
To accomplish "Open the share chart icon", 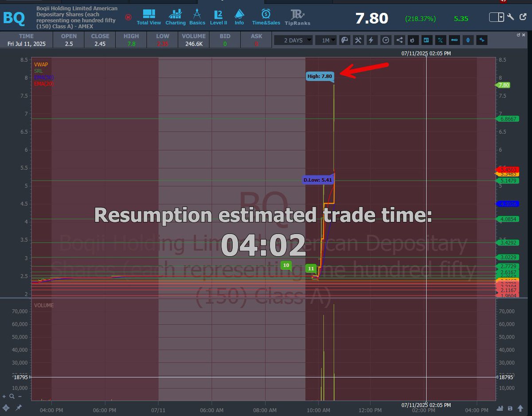I will coord(400,40).
